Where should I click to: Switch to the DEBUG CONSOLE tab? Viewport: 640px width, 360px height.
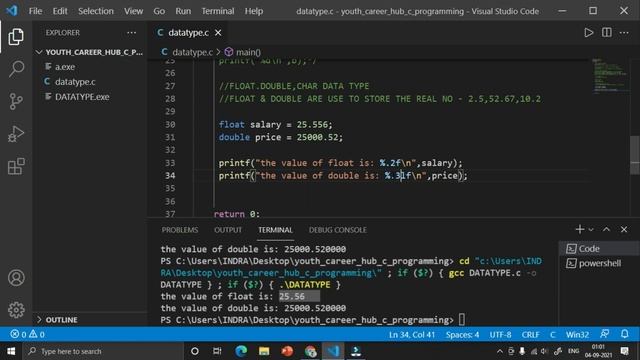[x=338, y=230]
